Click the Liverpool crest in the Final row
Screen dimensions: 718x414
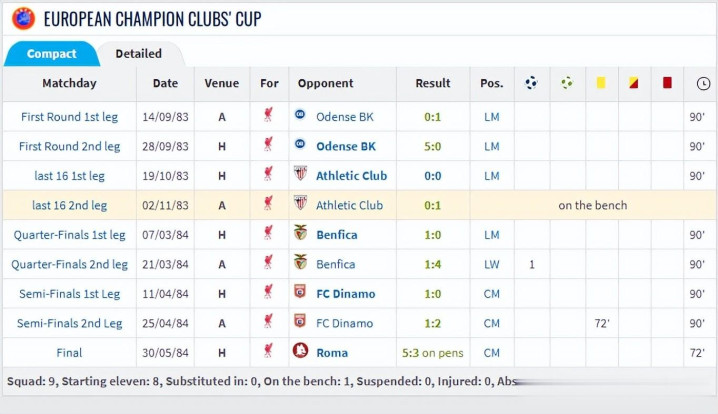pos(268,352)
